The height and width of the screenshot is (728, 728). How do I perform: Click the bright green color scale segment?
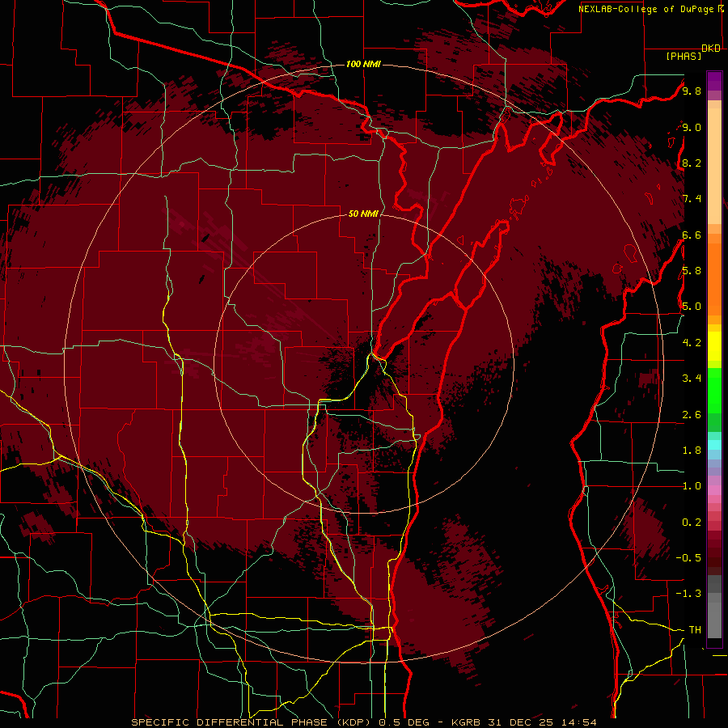click(714, 392)
